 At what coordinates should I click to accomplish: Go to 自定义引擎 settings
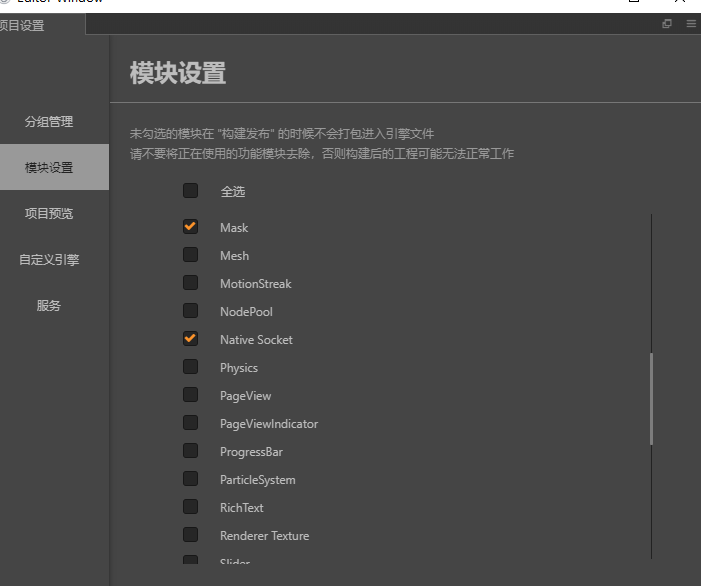coord(49,260)
